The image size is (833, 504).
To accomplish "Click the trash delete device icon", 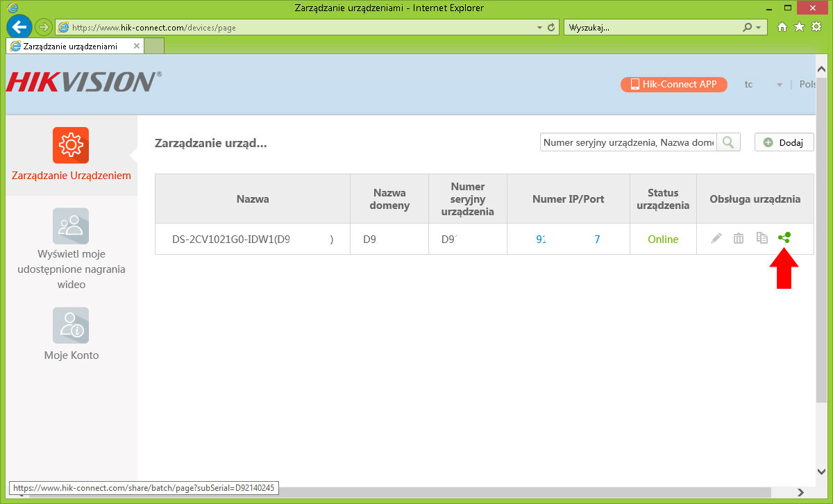I will (739, 238).
